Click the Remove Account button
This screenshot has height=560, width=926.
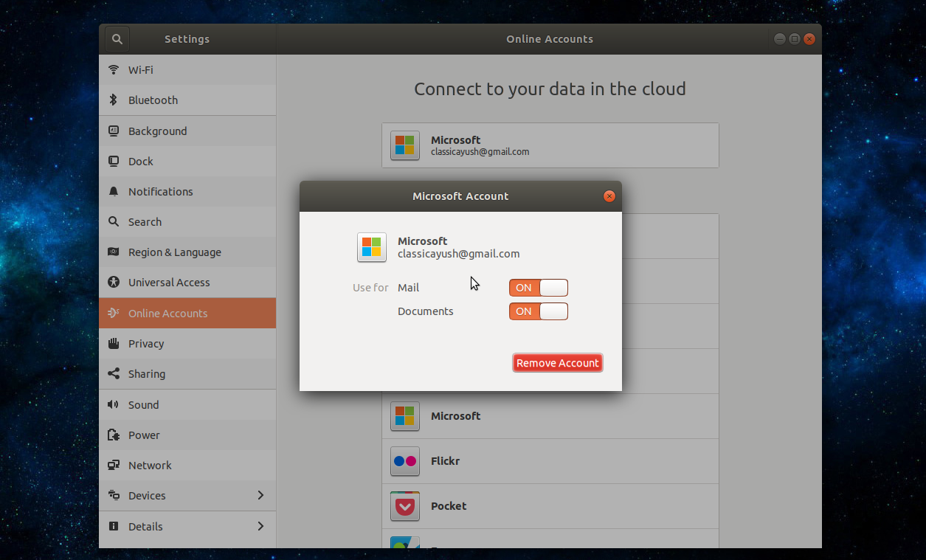point(558,363)
